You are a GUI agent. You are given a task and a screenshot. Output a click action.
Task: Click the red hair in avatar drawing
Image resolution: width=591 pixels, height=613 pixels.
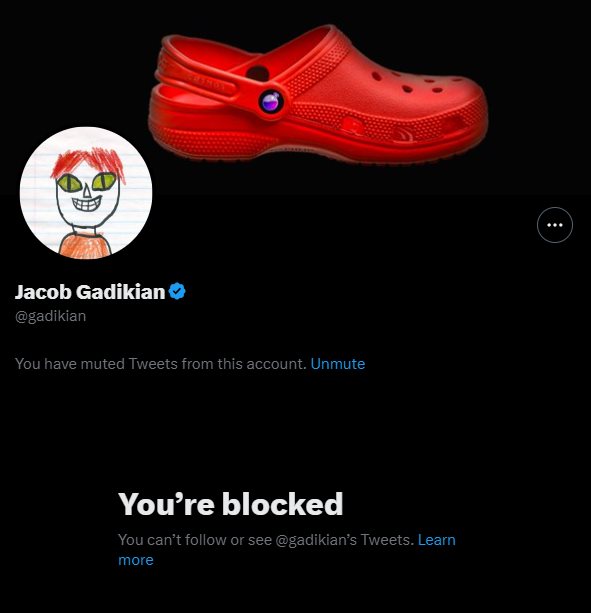click(x=88, y=162)
